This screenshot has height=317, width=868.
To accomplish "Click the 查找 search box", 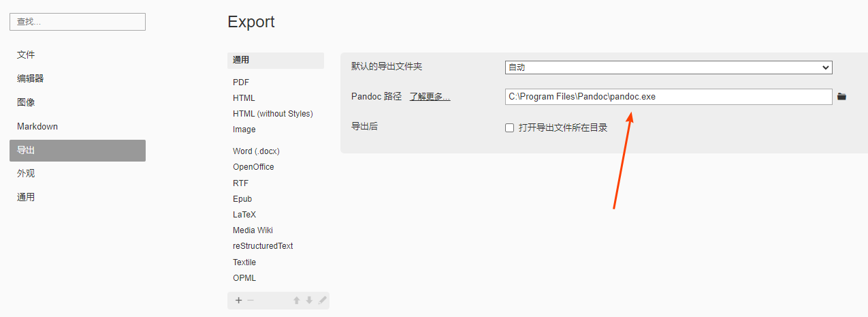I will [78, 22].
